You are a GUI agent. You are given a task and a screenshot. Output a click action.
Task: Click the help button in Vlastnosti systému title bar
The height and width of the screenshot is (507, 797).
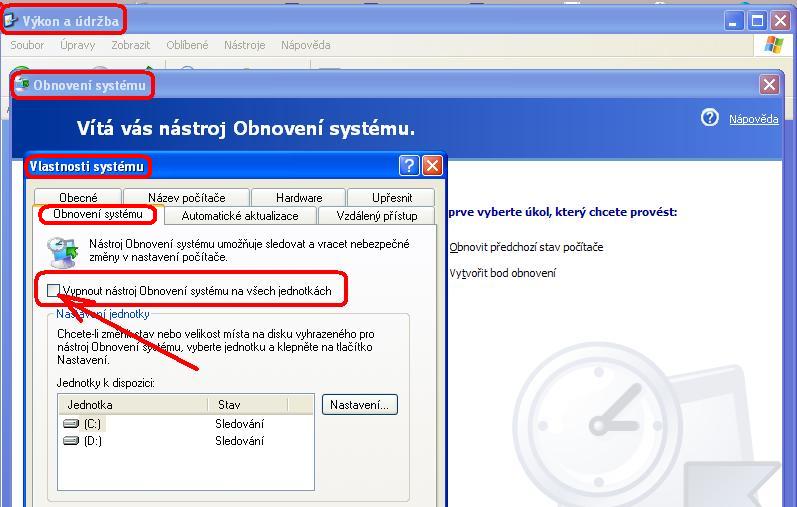tap(409, 166)
